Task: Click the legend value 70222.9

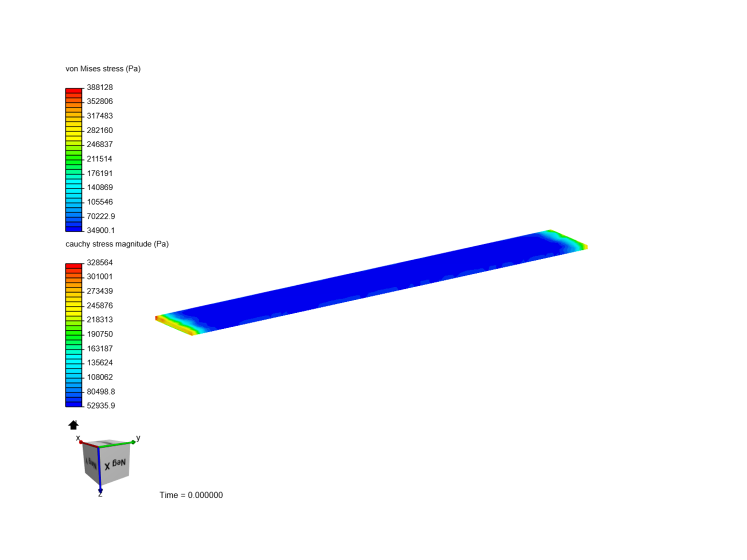Action: pyautogui.click(x=101, y=216)
